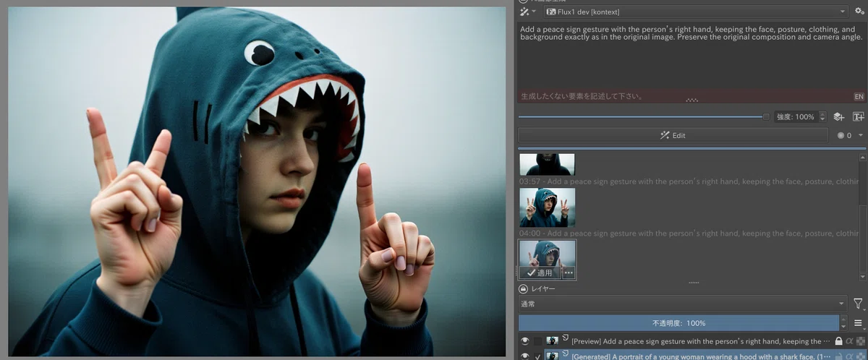Tick the checkbox on the [Preview] layer
868x360 pixels.
point(537,341)
